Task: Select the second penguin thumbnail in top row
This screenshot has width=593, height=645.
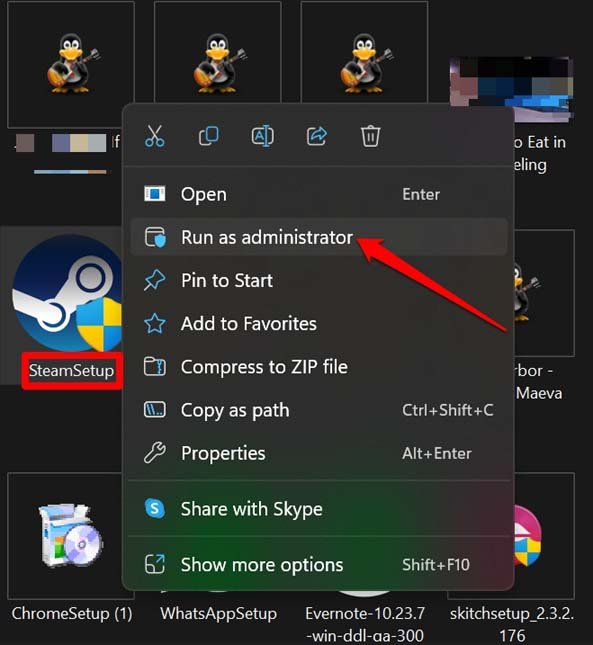Action: tap(218, 53)
